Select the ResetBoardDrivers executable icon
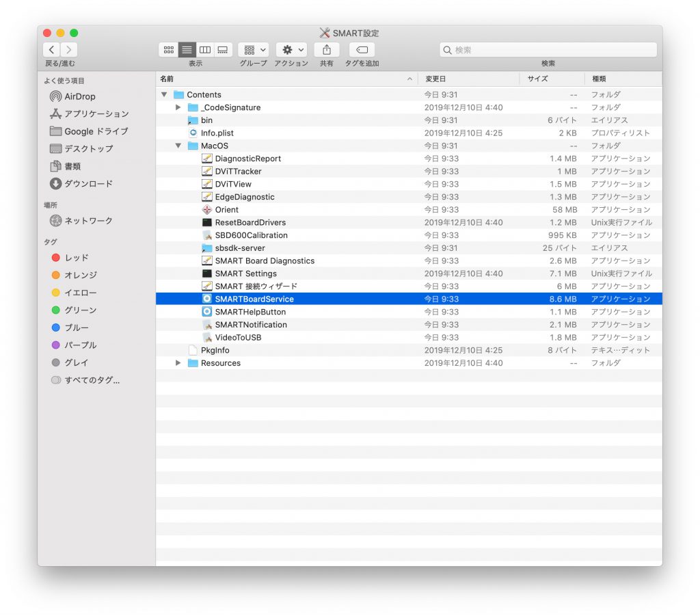Screen dimensions: 700x616 coord(206,222)
